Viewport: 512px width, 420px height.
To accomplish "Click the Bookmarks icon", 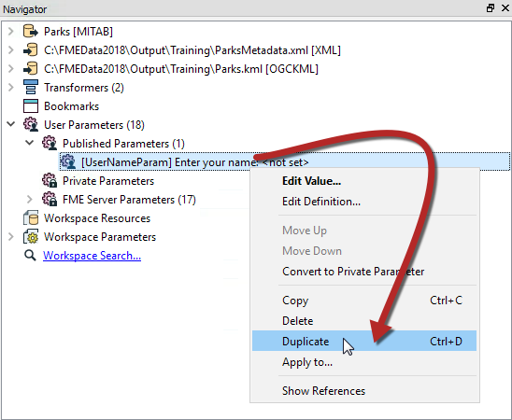I will tap(31, 106).
